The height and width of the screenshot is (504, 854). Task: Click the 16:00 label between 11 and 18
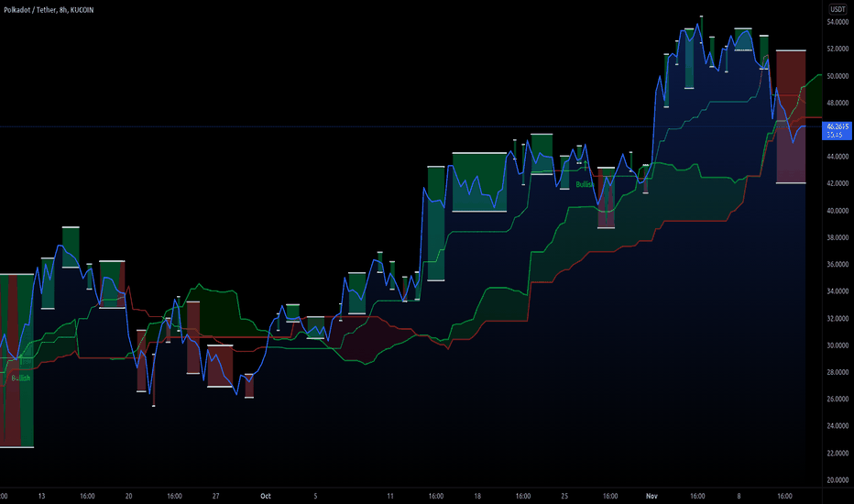[436, 497]
